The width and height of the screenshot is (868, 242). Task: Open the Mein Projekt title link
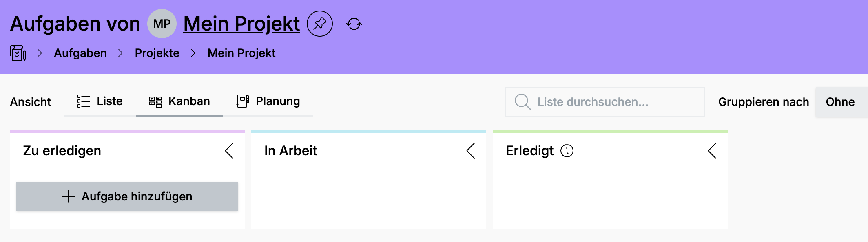pos(241,24)
